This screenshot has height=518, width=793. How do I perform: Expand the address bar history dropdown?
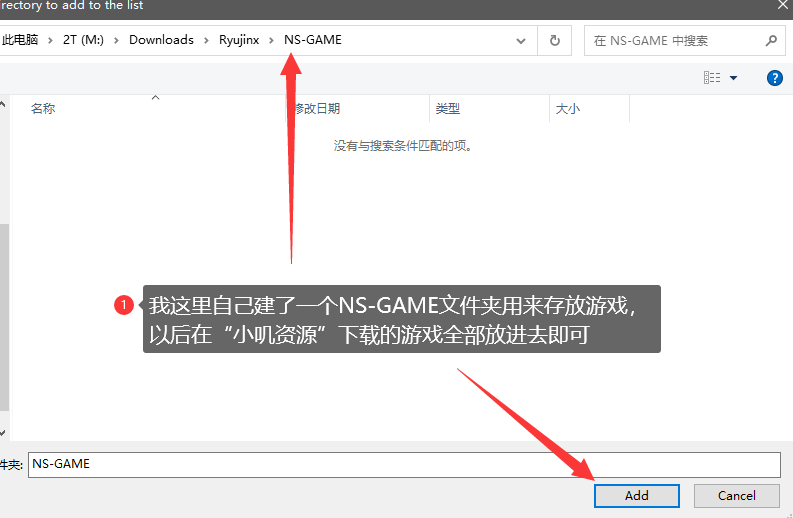521,41
